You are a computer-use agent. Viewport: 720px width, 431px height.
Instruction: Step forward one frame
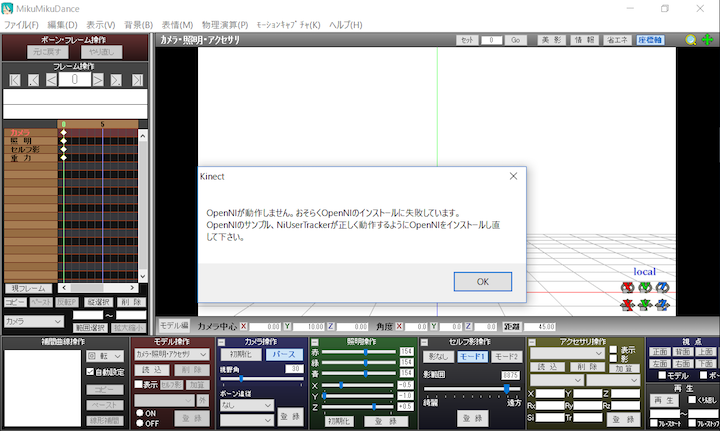pos(98,80)
